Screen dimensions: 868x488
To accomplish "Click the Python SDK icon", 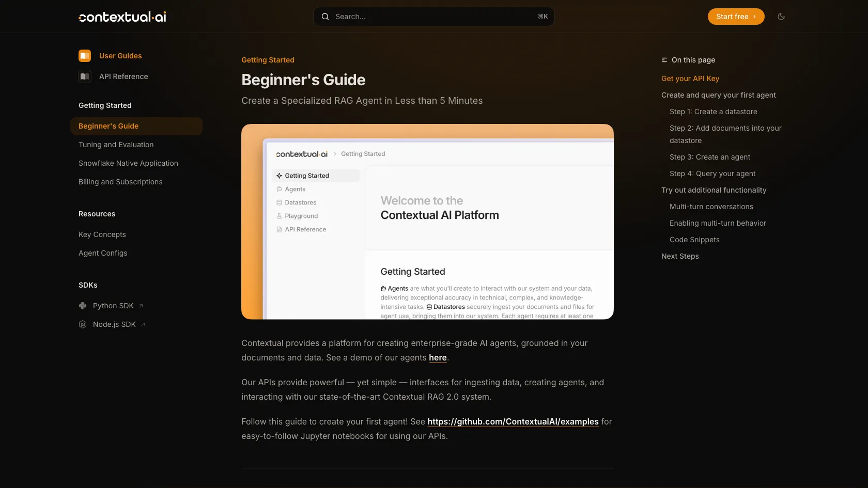I will click(83, 306).
